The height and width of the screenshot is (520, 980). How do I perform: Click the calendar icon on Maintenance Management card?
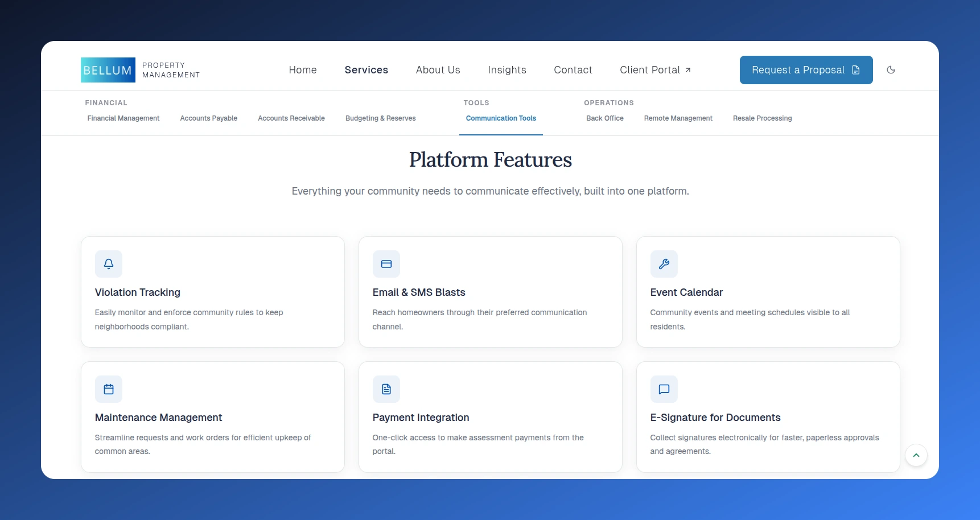tap(109, 389)
